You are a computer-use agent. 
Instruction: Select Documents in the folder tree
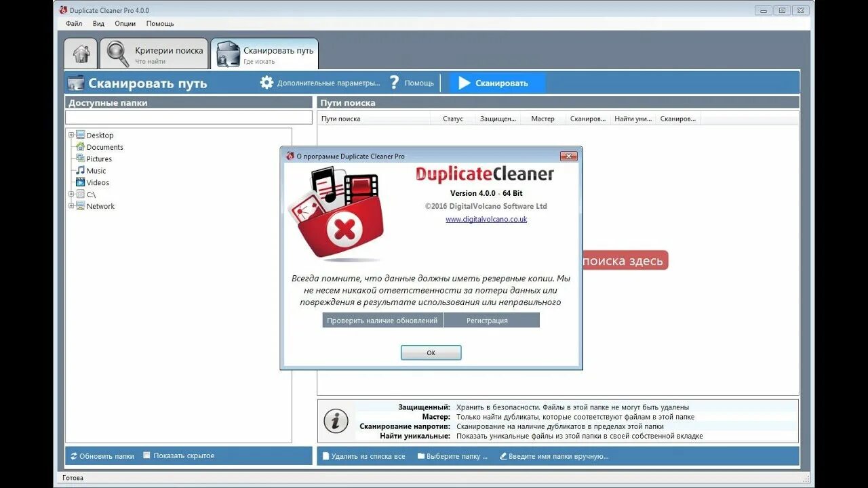pos(105,147)
